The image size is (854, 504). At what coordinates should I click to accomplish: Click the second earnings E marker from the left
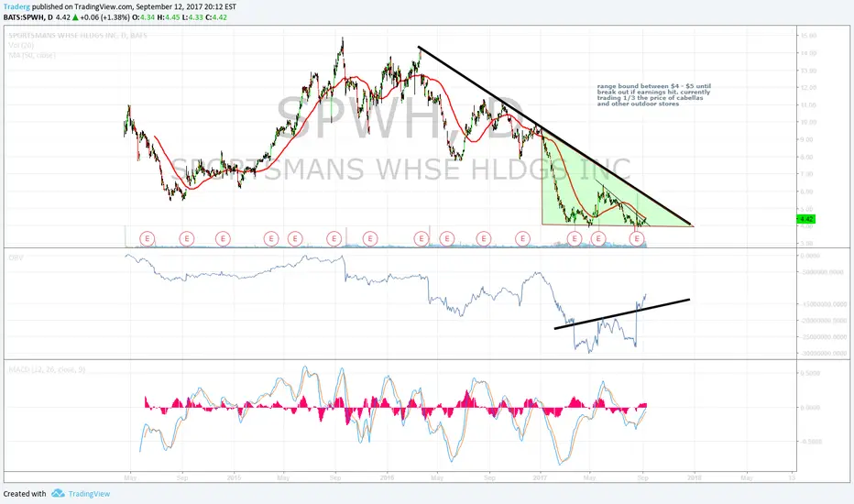pos(187,238)
